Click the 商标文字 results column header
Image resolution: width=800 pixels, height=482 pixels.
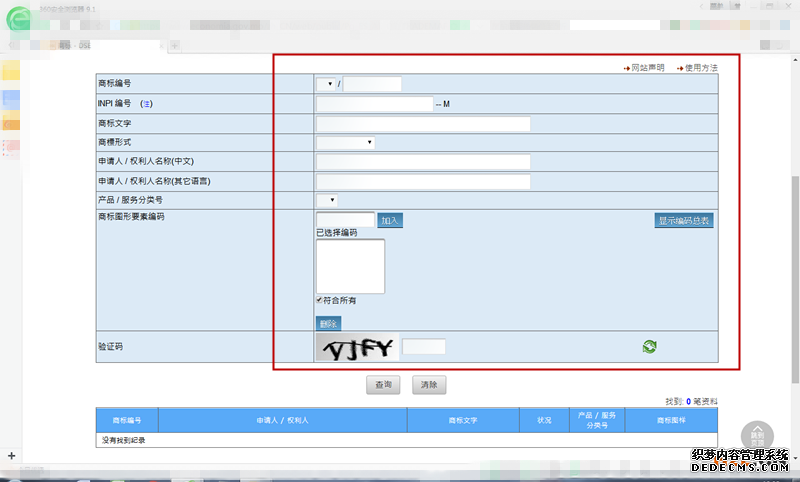[463, 420]
